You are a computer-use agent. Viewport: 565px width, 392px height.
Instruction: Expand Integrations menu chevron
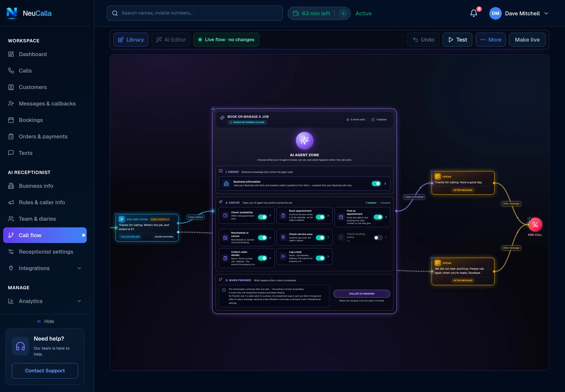tap(79, 268)
